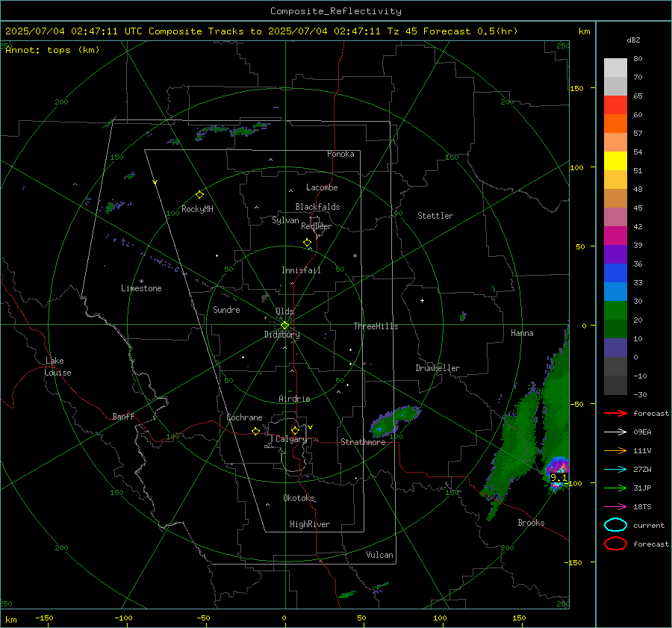The image size is (672, 628).
Task: Click the Drumheller label
Action: [438, 368]
